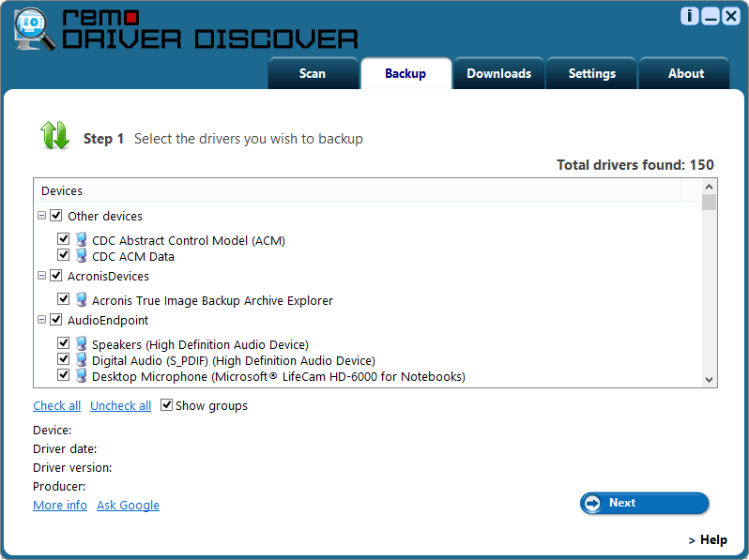Select Acronis True Image Backup Archive Explorer
Image resolution: width=749 pixels, height=560 pixels.
point(212,301)
